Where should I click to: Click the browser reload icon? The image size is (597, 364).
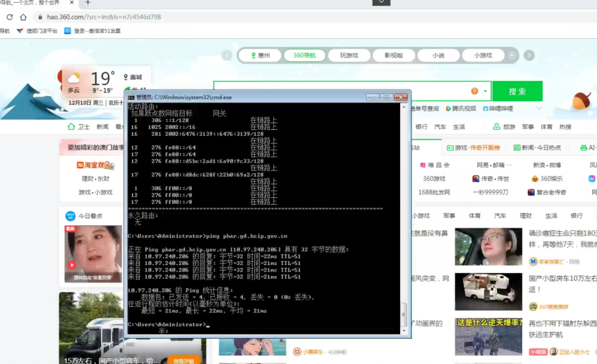coord(9,17)
